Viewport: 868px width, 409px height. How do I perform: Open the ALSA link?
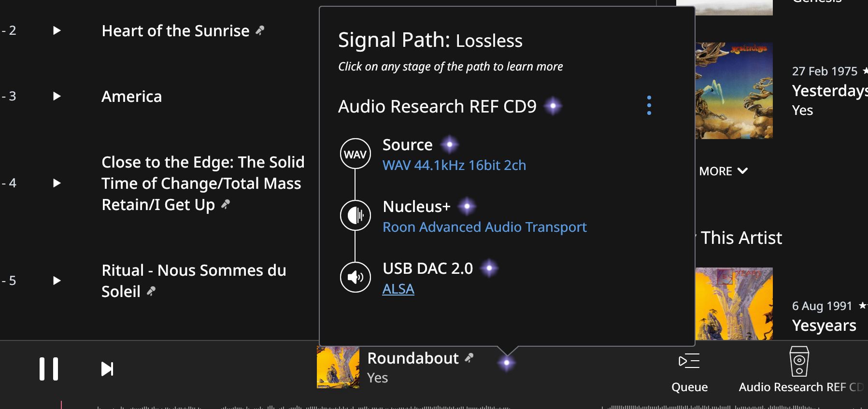click(398, 289)
